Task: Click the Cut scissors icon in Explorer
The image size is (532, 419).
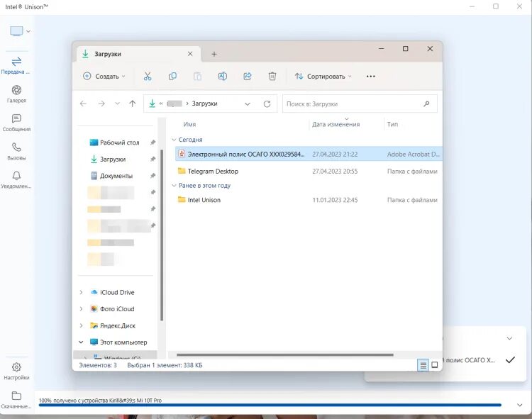Action: [x=148, y=77]
